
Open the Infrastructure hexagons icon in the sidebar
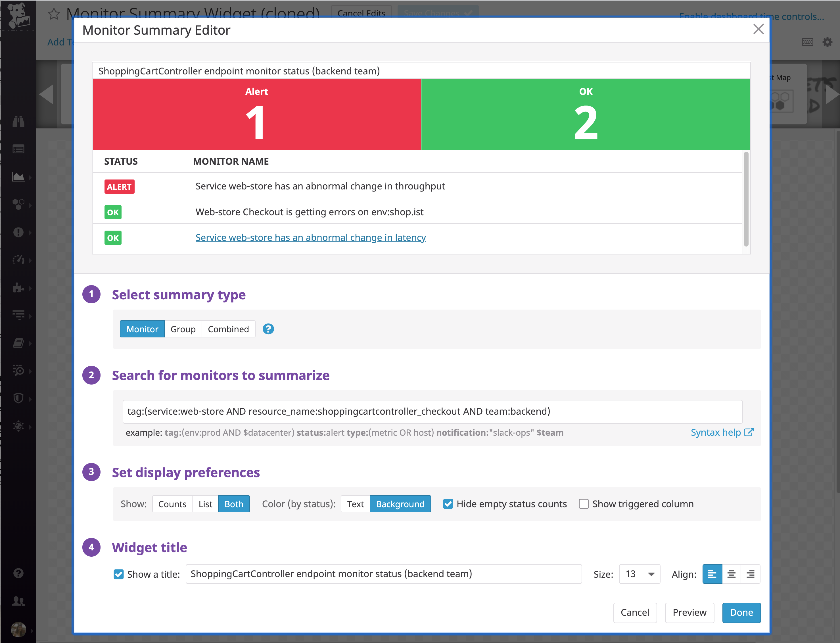[18, 205]
